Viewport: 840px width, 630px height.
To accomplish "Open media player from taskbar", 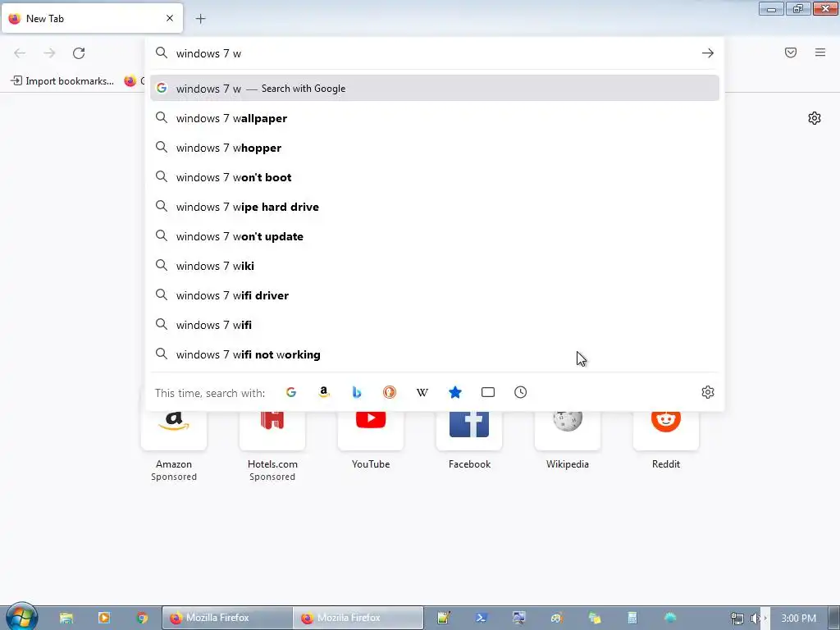I will coord(104,618).
